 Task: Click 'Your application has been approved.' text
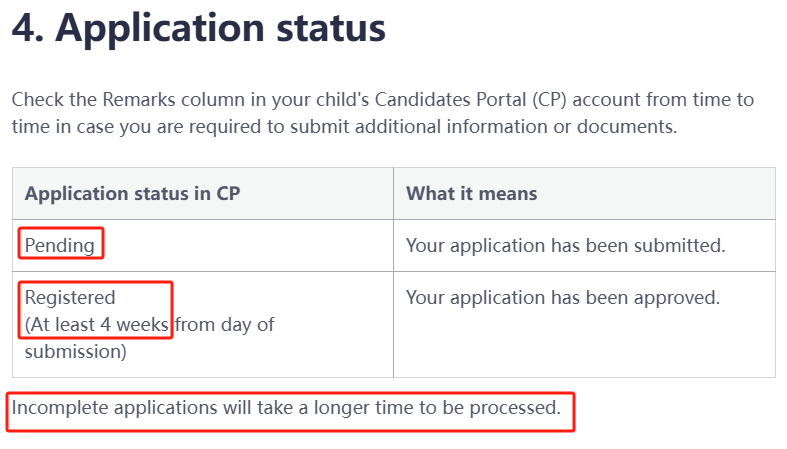(x=563, y=297)
